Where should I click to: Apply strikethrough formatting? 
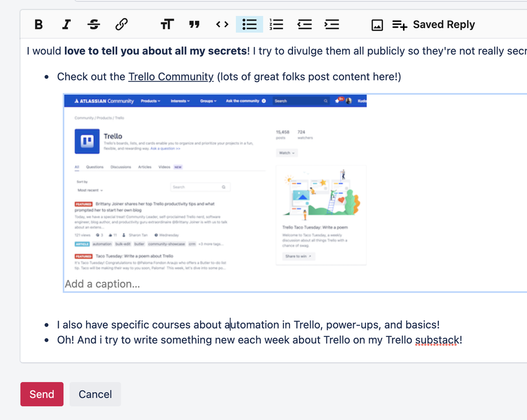pos(94,24)
